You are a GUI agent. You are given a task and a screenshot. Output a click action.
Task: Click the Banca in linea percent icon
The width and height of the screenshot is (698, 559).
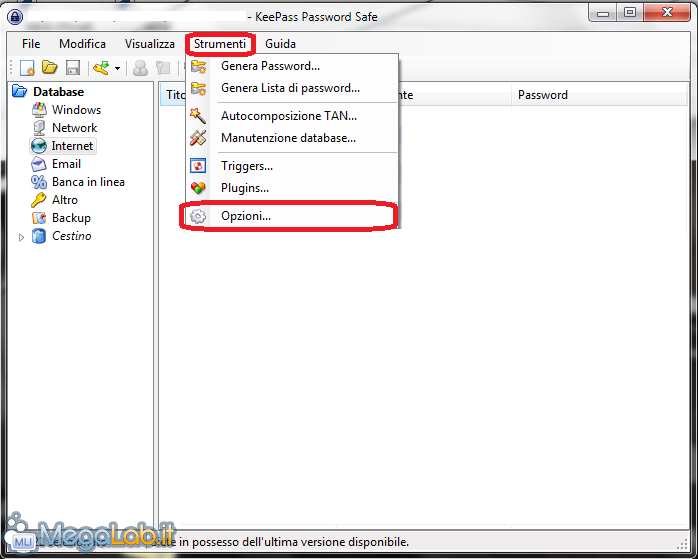(x=39, y=182)
